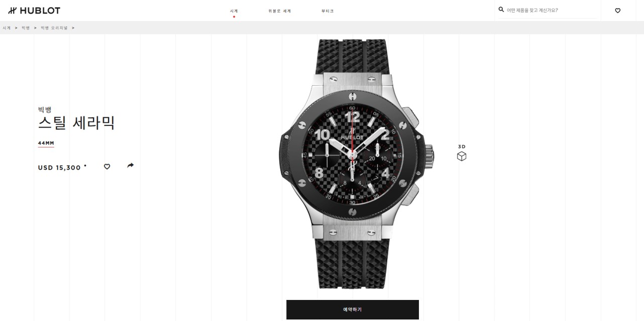Launch the 3D cube viewer icon

(462, 156)
